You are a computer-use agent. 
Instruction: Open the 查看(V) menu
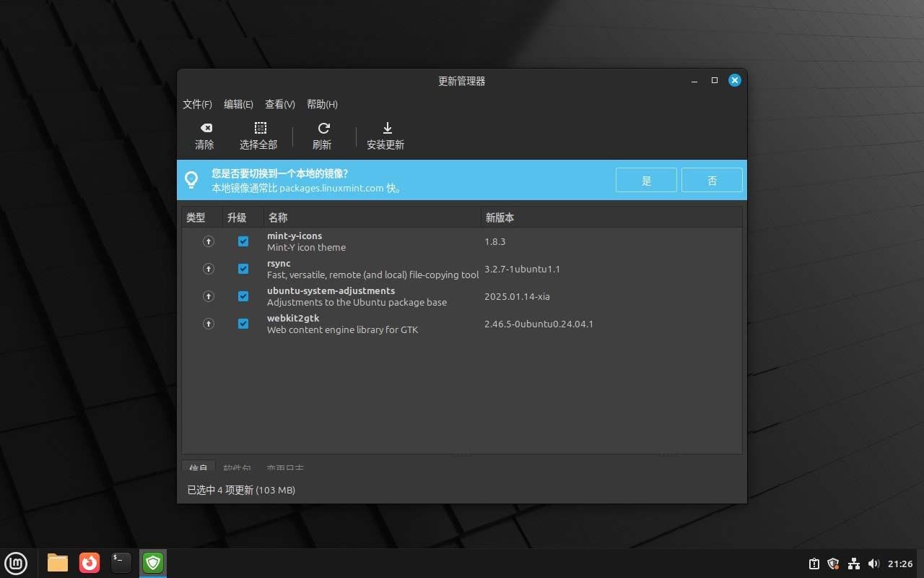(x=280, y=104)
